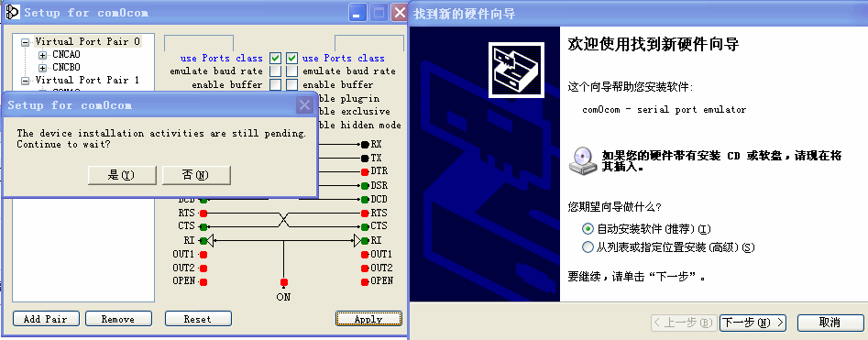The width and height of the screenshot is (868, 340).
Task: Enable right emulate baud rate checkbox
Action: 292,71
